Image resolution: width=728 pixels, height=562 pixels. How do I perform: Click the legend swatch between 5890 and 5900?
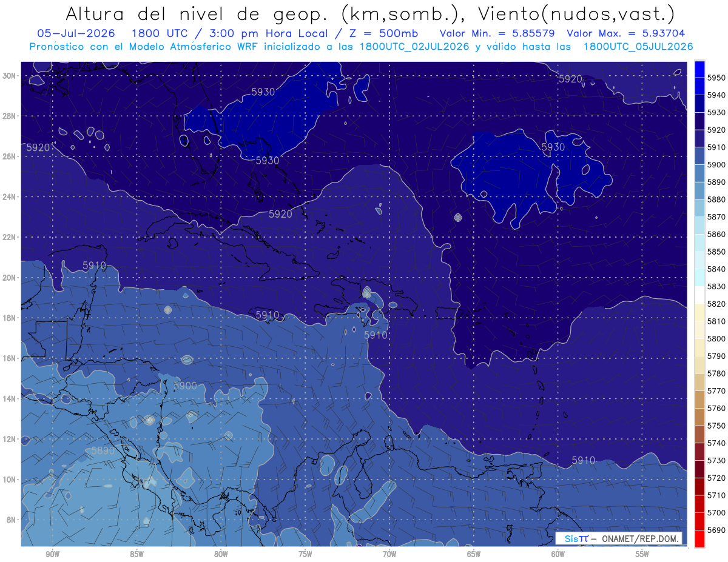pyautogui.click(x=699, y=173)
